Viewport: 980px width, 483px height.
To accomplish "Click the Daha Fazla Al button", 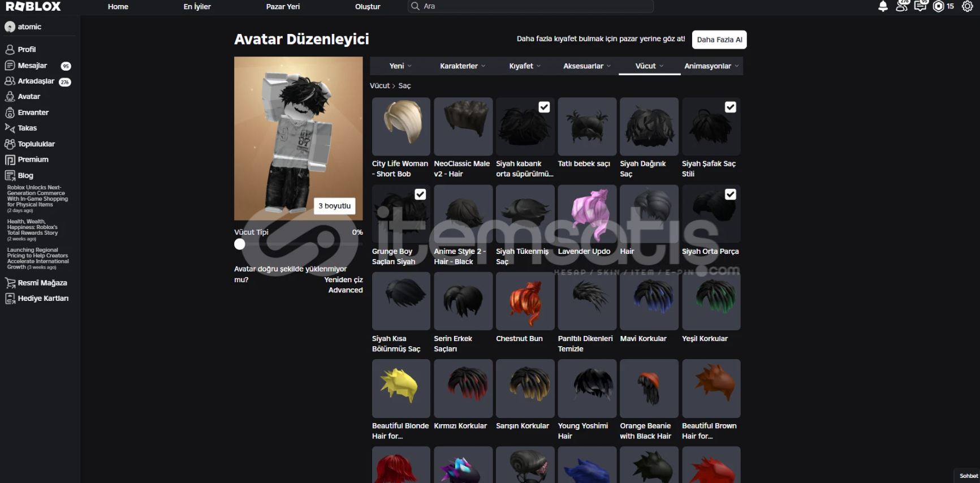I will point(719,40).
